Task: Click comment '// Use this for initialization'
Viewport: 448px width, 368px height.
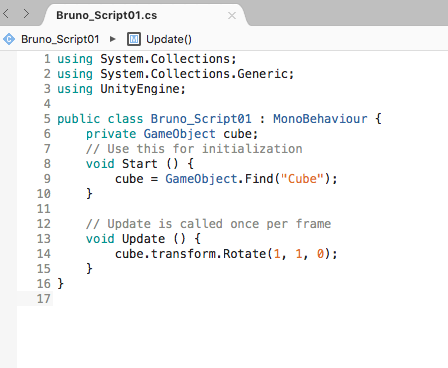Action: coord(194,149)
